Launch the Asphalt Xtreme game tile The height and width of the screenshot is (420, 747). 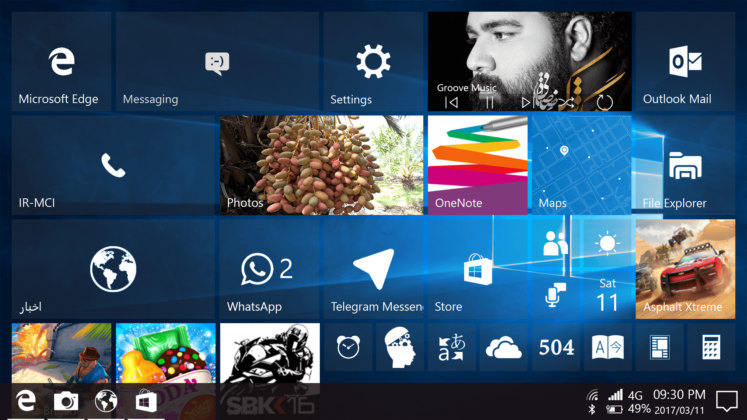tap(685, 269)
